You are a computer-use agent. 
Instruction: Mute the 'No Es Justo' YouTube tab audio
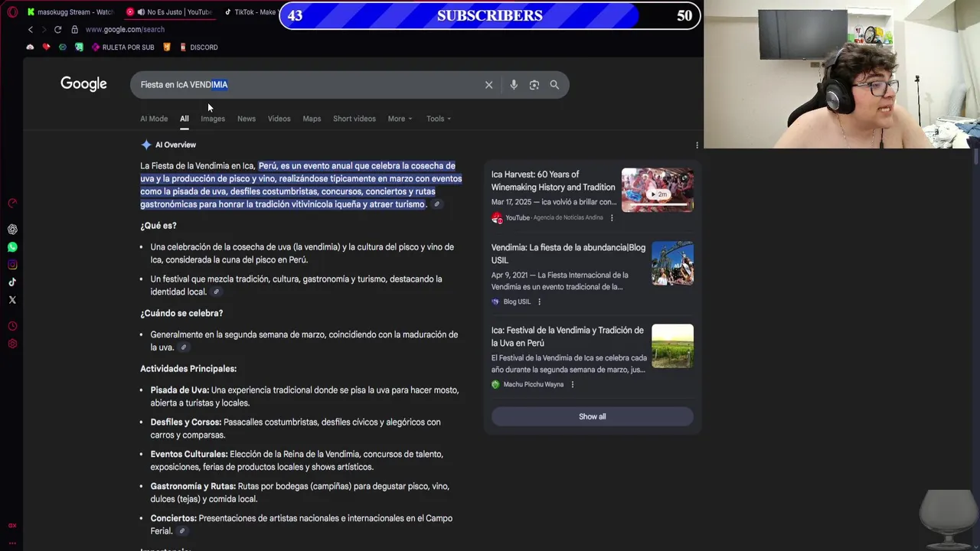[140, 12]
